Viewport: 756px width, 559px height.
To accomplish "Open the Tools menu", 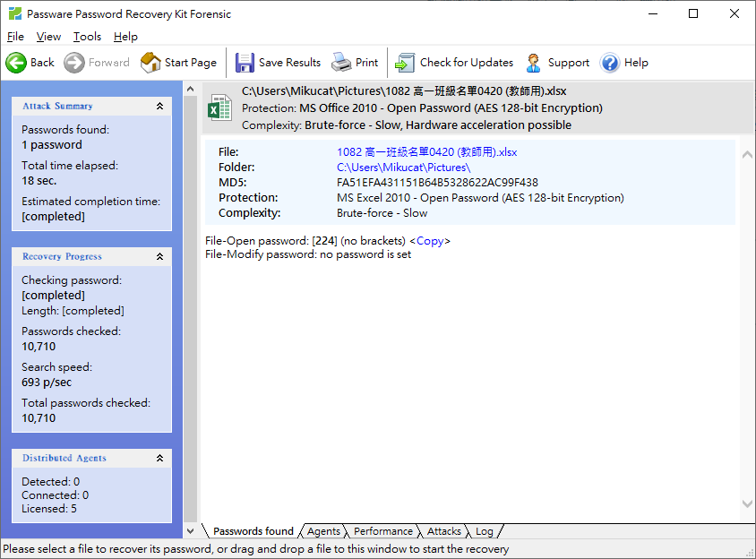I will point(87,37).
